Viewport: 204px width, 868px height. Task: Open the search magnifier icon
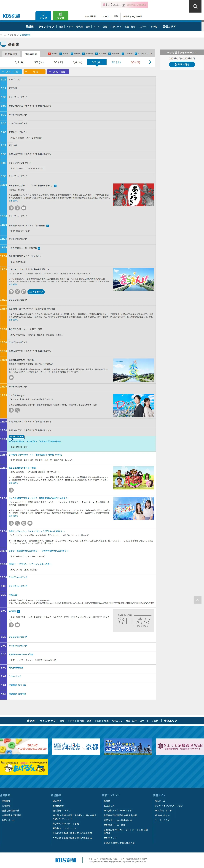point(195,6)
